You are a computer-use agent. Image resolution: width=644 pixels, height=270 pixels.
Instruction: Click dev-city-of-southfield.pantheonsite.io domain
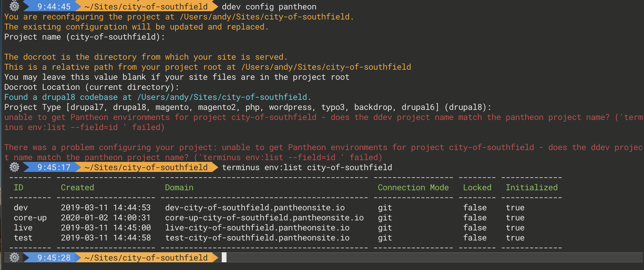(x=255, y=208)
